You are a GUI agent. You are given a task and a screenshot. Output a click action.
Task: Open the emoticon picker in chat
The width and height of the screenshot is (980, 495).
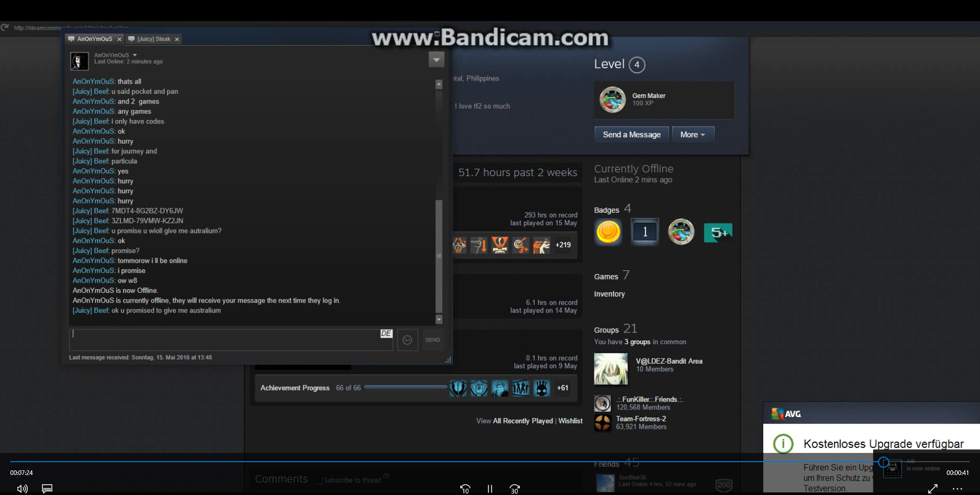407,340
